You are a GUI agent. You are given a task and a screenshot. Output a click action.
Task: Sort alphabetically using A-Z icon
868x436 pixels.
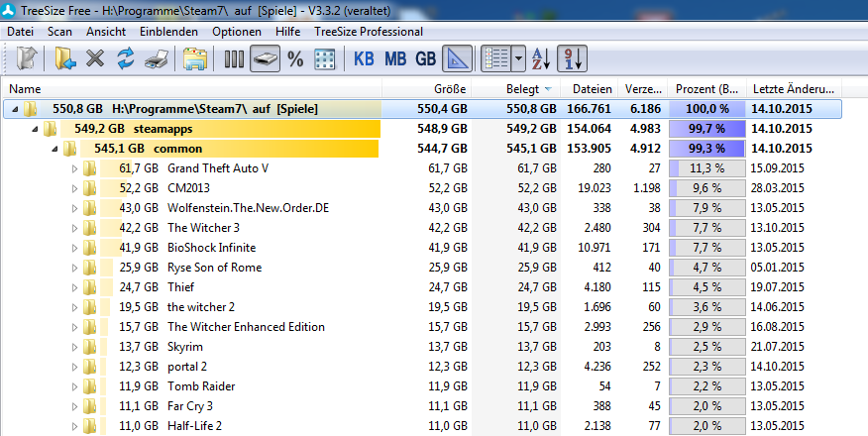tap(541, 58)
